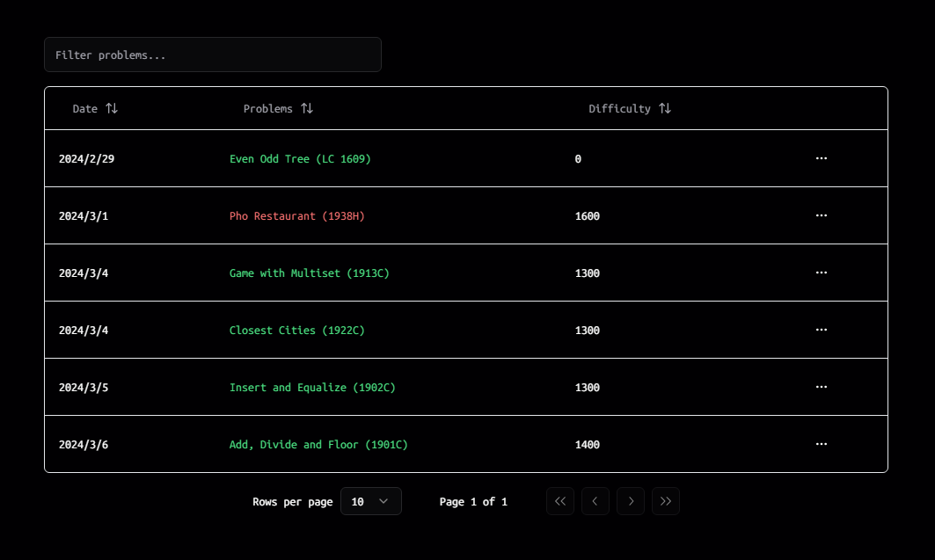Viewport: 935px width, 560px height.
Task: Go to the previous page arrow
Action: click(x=595, y=501)
